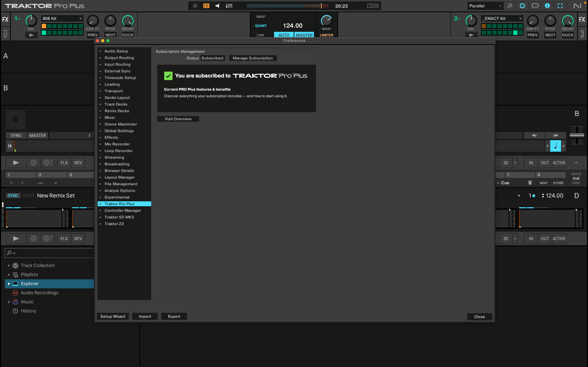Click the preferences gear icon in header
This screenshot has height=367, width=588.
click(522, 6)
